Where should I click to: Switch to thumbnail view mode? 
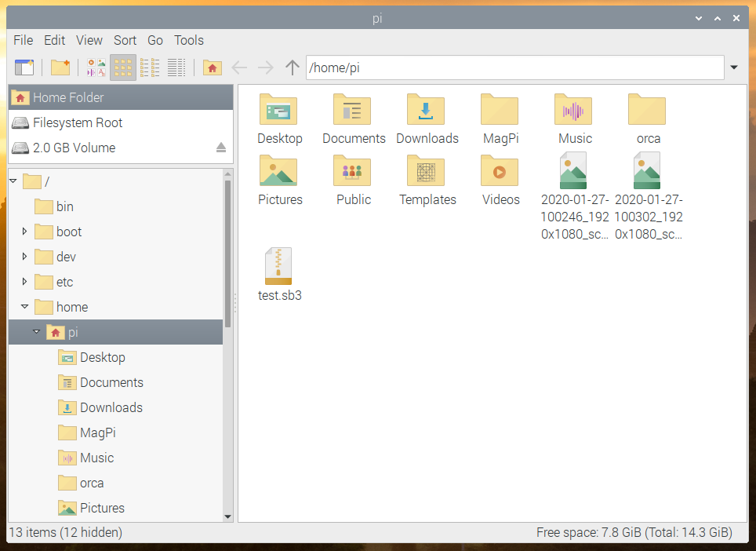click(95, 68)
